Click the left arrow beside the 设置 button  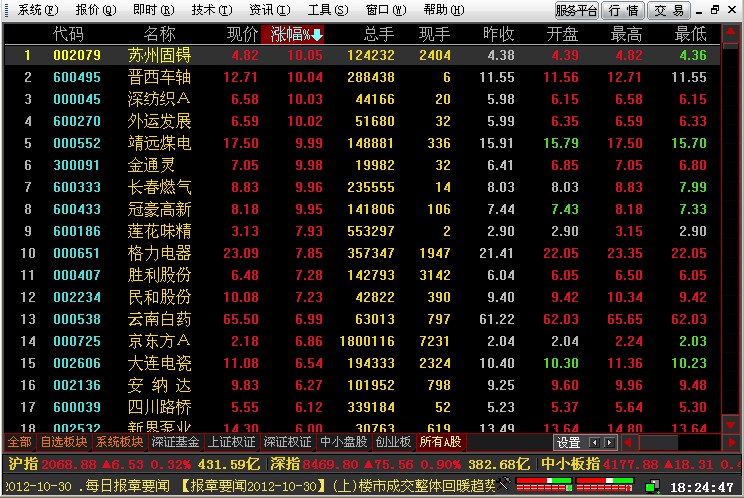pyautogui.click(x=596, y=442)
